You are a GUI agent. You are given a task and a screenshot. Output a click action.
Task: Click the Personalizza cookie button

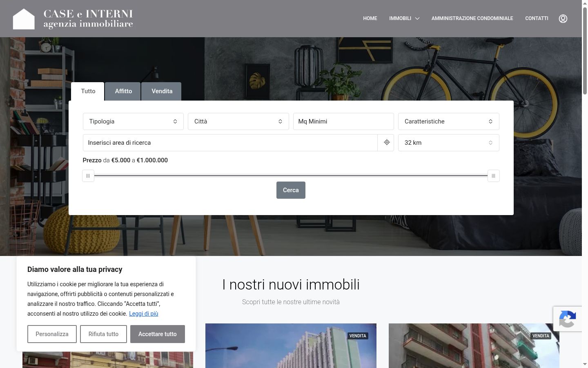click(x=52, y=334)
